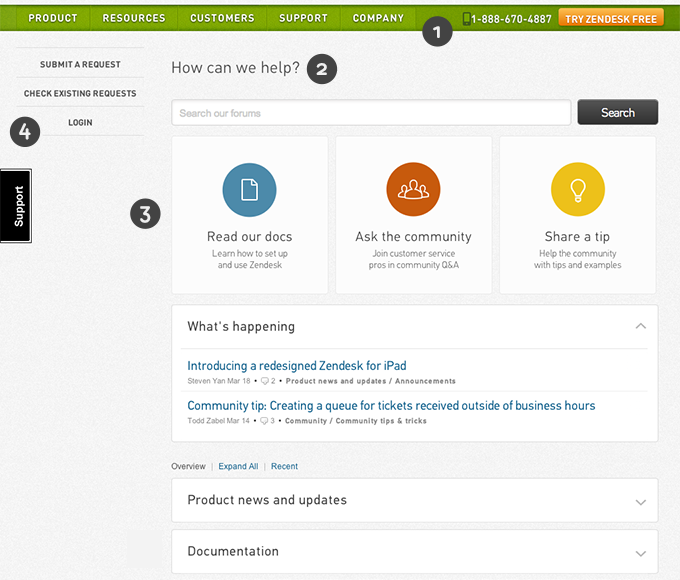Viewport: 680px width, 580px height.
Task: Click the green phone icon beside the number
Action: pyautogui.click(x=466, y=18)
